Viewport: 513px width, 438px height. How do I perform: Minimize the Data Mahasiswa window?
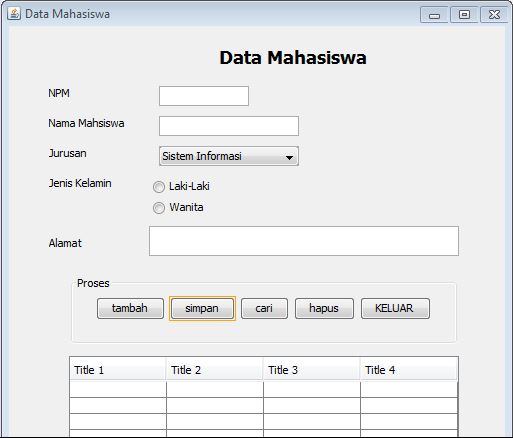pos(434,15)
